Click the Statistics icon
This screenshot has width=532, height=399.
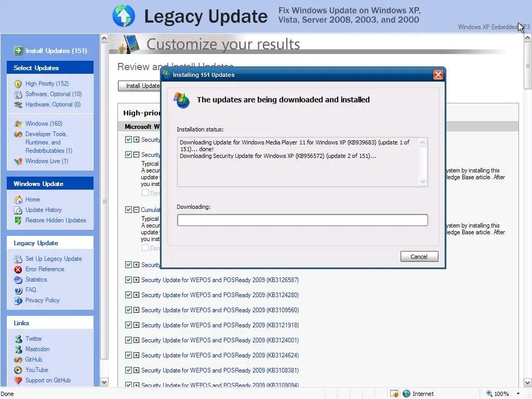pyautogui.click(x=18, y=280)
